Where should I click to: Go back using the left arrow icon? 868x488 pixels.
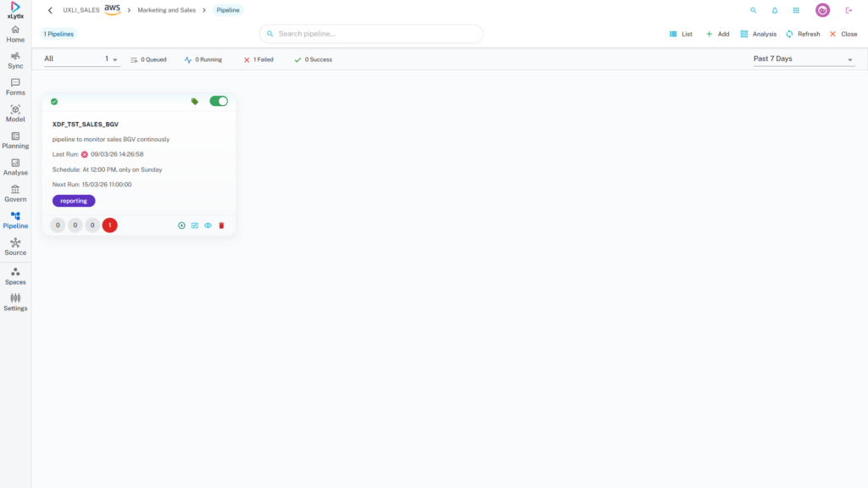coord(50,10)
